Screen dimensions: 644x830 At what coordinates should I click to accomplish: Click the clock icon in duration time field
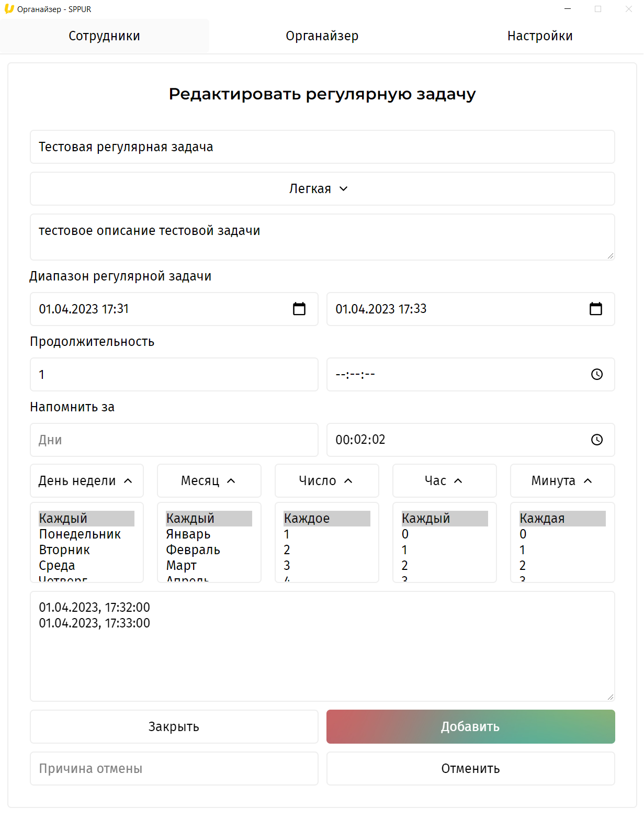click(x=597, y=374)
